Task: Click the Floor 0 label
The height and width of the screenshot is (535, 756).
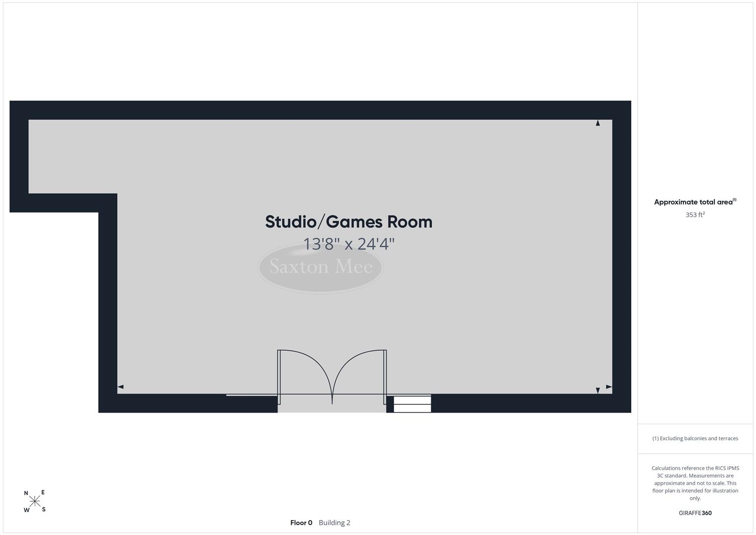Action: [x=301, y=523]
